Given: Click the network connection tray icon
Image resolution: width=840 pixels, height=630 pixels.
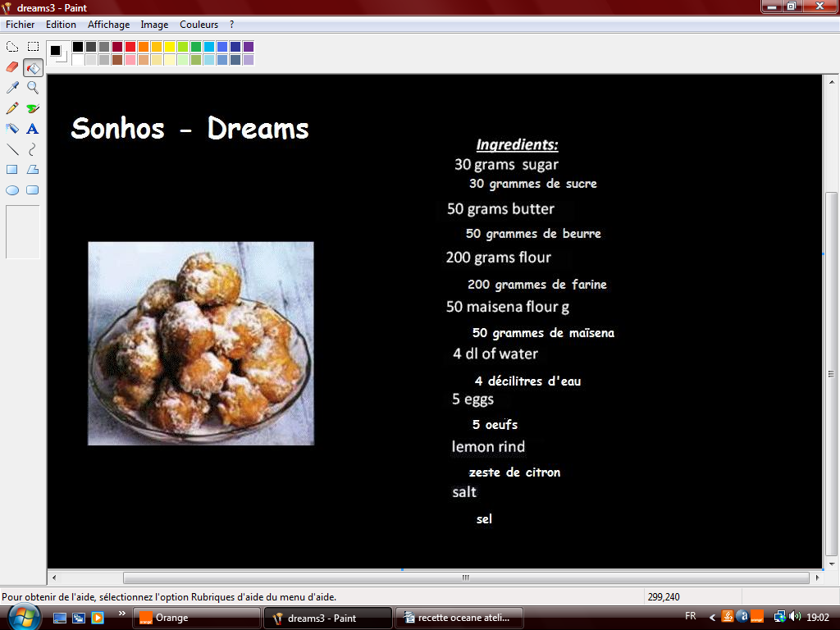Looking at the screenshot, I should [x=780, y=617].
